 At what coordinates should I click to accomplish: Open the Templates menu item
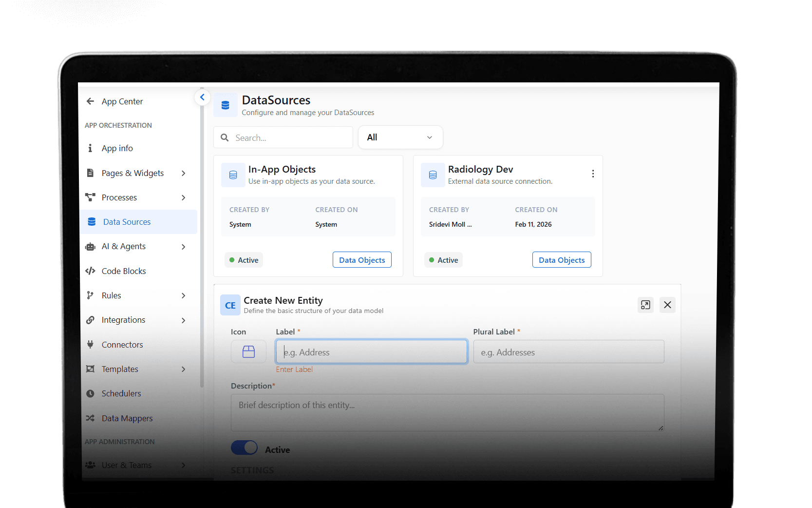click(x=119, y=369)
